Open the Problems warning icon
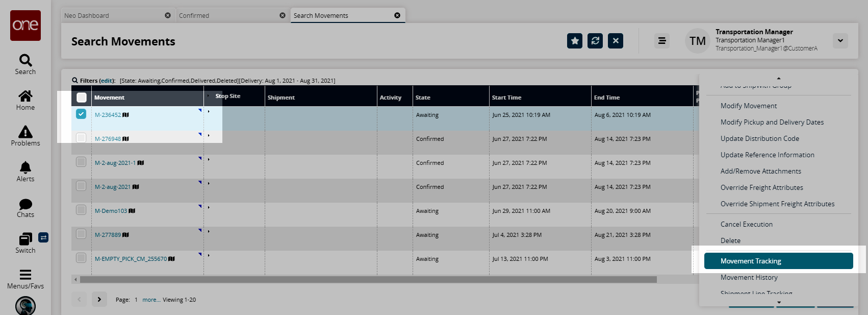 [25, 132]
